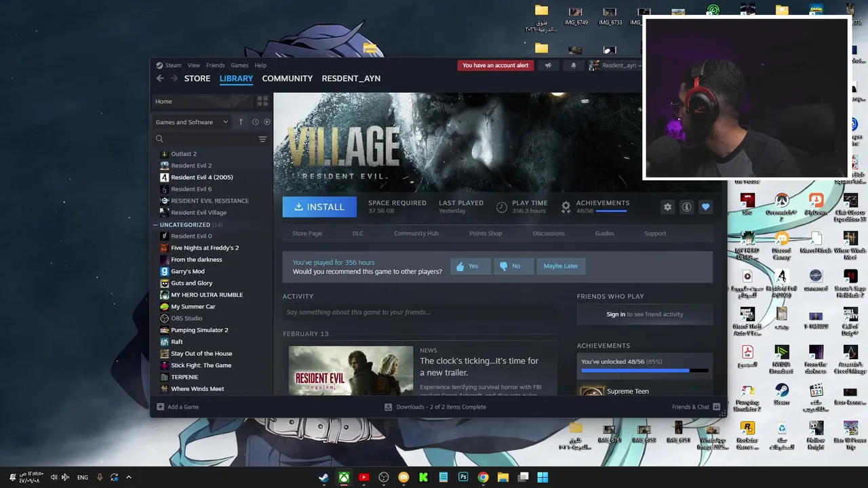
Task: Sort library by the up-arrow button
Action: (241, 122)
